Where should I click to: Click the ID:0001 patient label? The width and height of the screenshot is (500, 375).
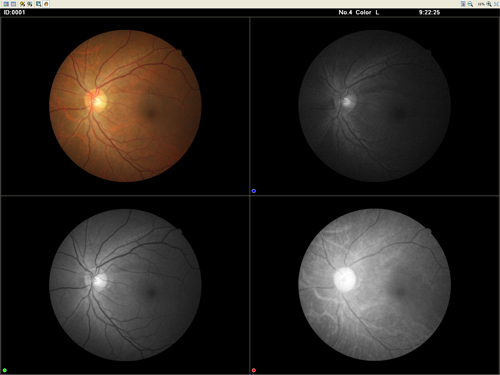14,12
